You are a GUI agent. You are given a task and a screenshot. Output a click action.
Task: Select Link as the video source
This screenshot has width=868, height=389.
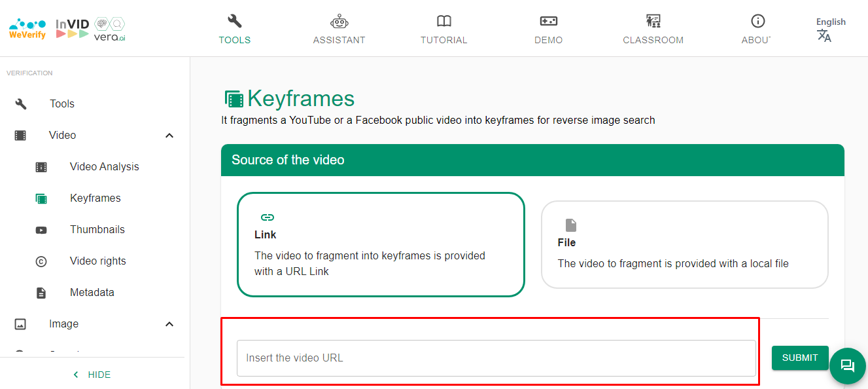(381, 244)
